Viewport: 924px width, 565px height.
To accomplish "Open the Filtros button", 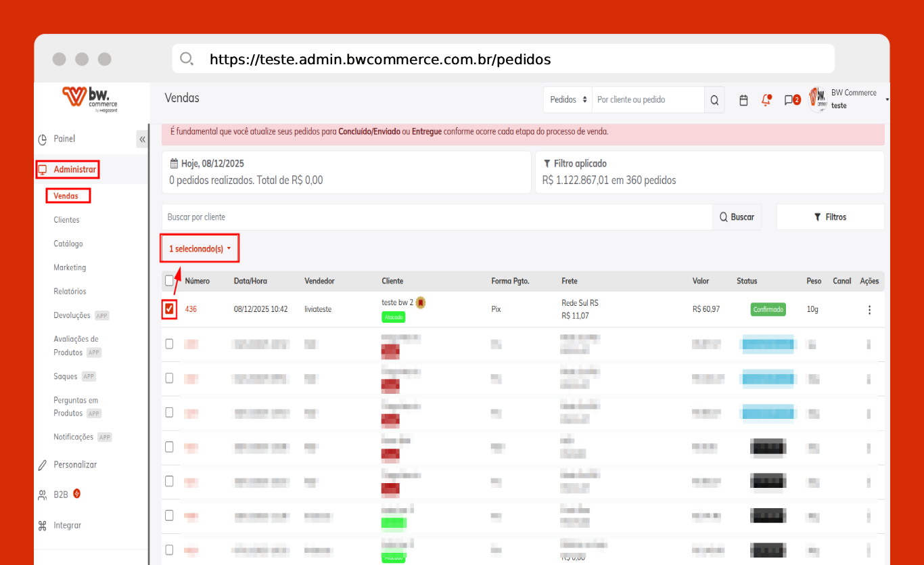I will (830, 217).
